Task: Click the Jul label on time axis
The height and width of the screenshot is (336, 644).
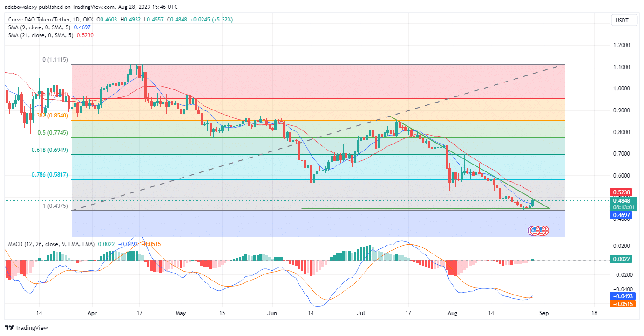Action: tap(361, 313)
